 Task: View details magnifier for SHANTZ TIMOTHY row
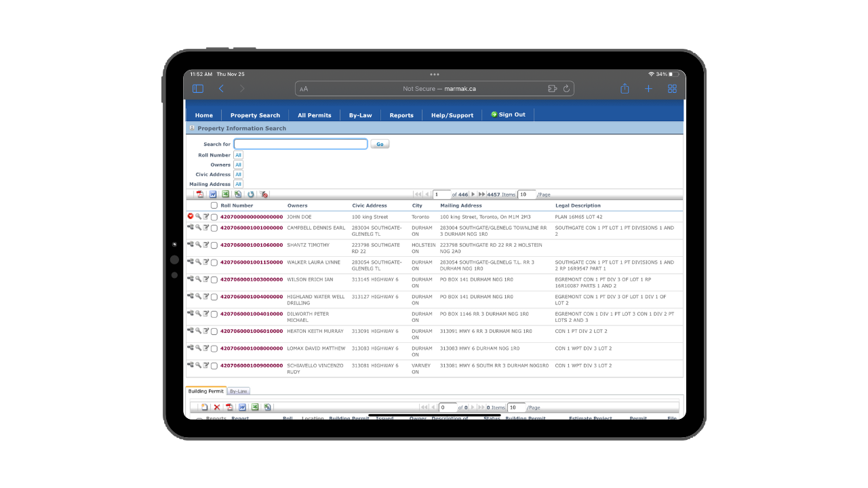tap(198, 244)
